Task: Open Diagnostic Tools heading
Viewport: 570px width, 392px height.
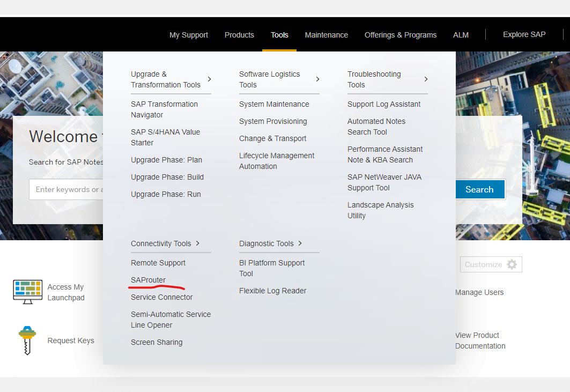Action: 266,243
